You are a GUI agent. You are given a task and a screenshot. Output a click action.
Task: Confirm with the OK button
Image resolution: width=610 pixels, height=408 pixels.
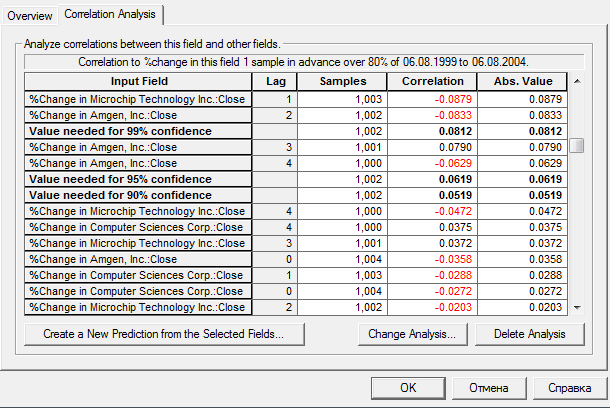pyautogui.click(x=407, y=388)
